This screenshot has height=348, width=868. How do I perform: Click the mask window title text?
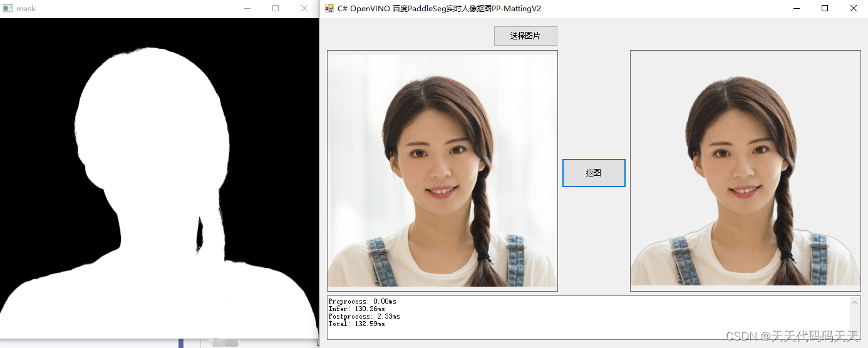[x=26, y=9]
